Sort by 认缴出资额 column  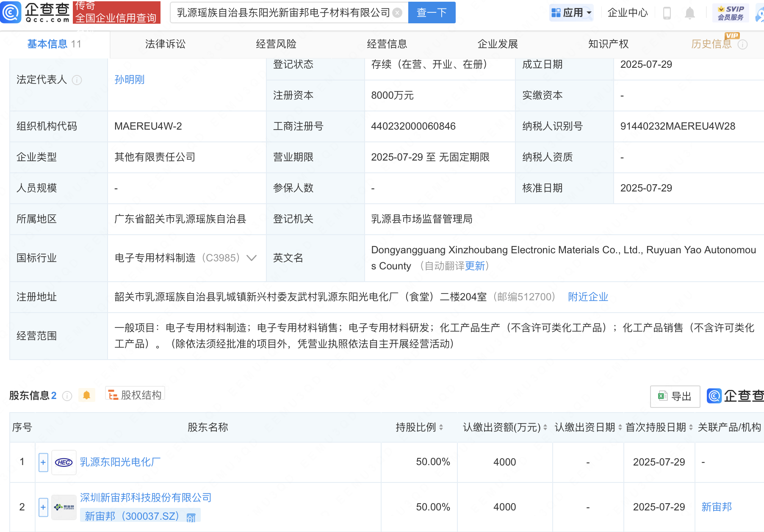point(545,427)
